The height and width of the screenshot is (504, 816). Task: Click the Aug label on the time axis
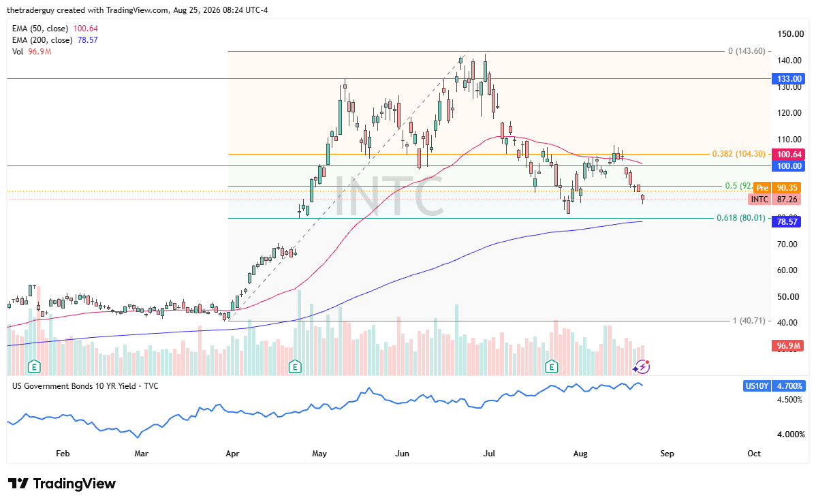pos(580,454)
